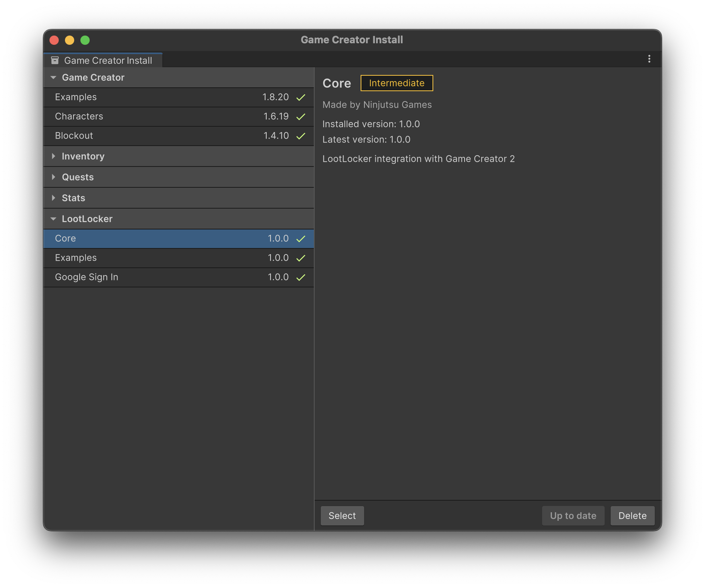Expand the Stats category
The height and width of the screenshot is (588, 705).
pos(53,198)
